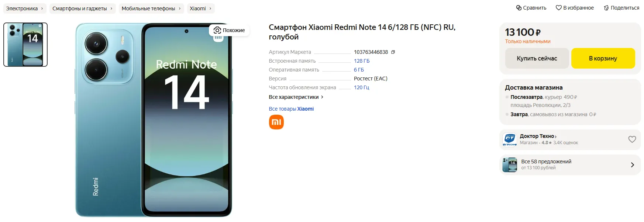The width and height of the screenshot is (644, 222).
Task: Open the Похожие similar-items camera button
Action: point(229,30)
